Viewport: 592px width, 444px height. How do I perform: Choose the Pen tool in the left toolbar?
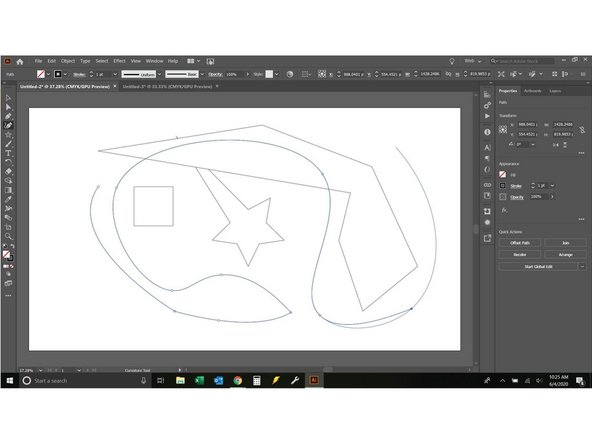8,116
